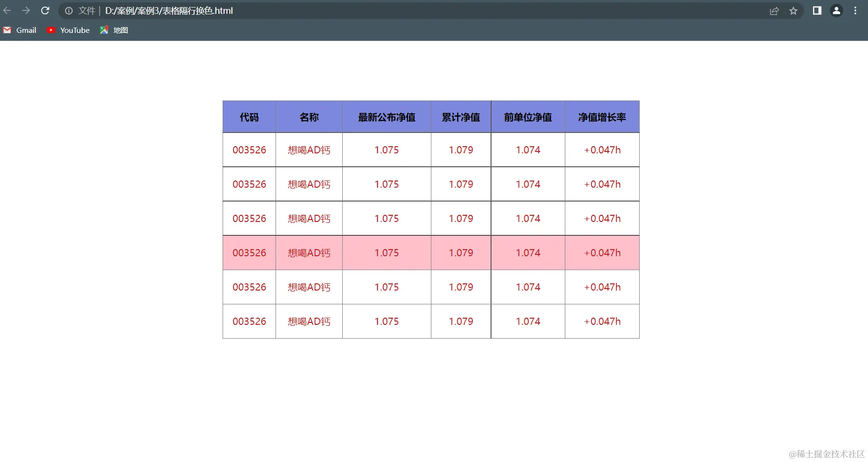Screen dimensions: 868x462
Task: Click 1.079 in the last table row
Action: [x=461, y=321]
